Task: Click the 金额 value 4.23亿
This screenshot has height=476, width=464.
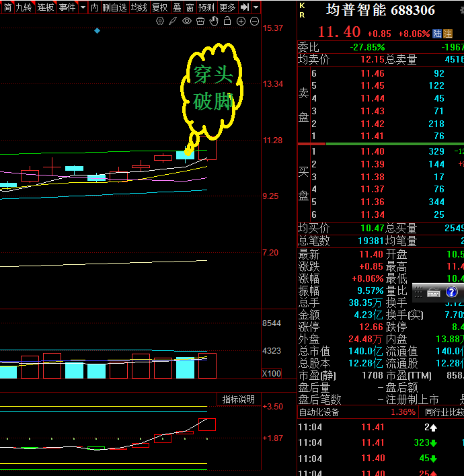Action: click(369, 315)
